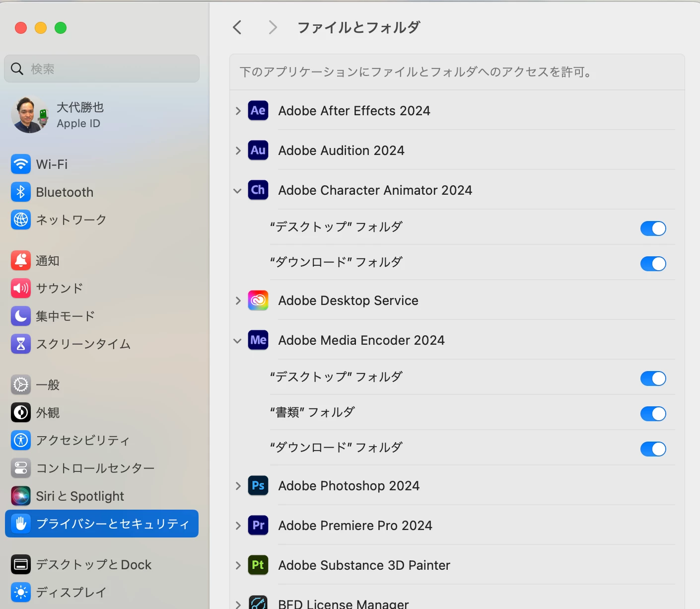This screenshot has width=700, height=609.
Task: Click the Adobe After Effects 2024 label
Action: click(354, 111)
